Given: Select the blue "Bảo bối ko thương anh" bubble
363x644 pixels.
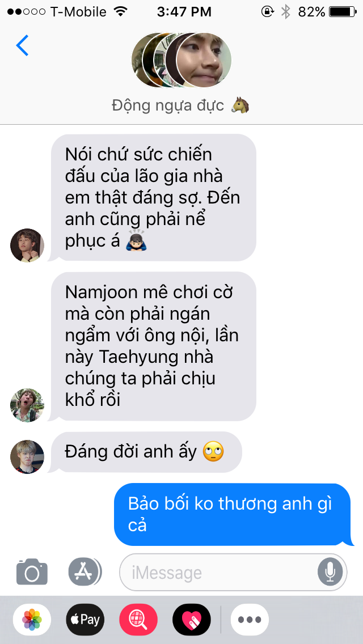Looking at the screenshot, I should point(234,514).
